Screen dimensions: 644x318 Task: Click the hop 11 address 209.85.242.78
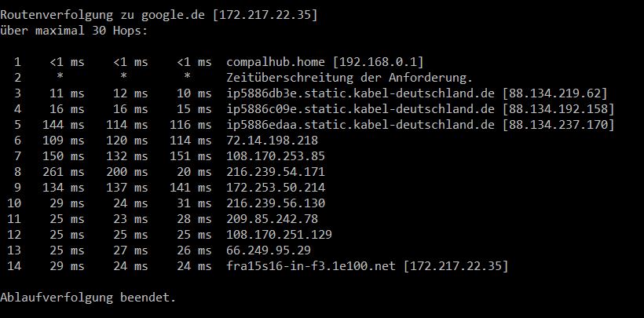[x=272, y=219]
